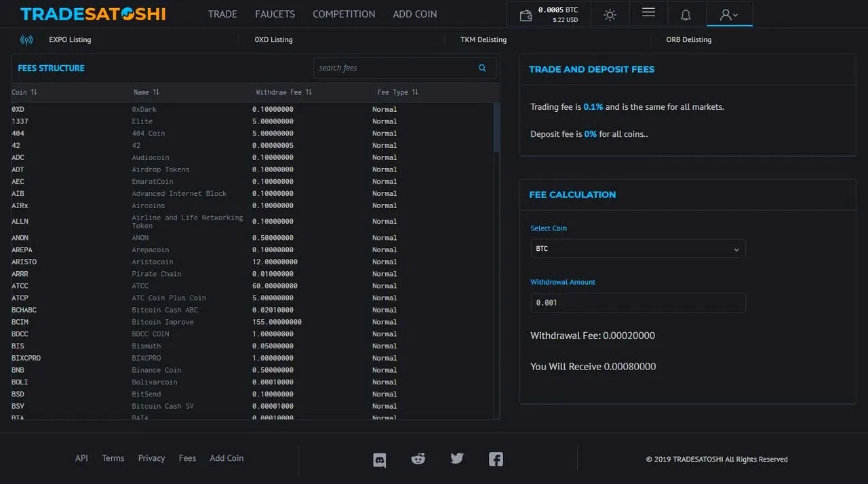Screen dimensions: 868x484
Task: Click the Bismuth name cell
Action: point(146,346)
